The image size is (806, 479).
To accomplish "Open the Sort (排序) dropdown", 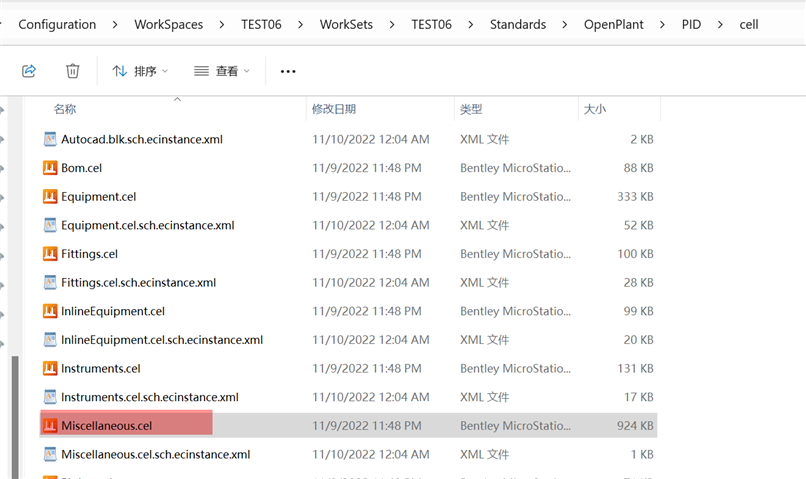I will click(140, 71).
